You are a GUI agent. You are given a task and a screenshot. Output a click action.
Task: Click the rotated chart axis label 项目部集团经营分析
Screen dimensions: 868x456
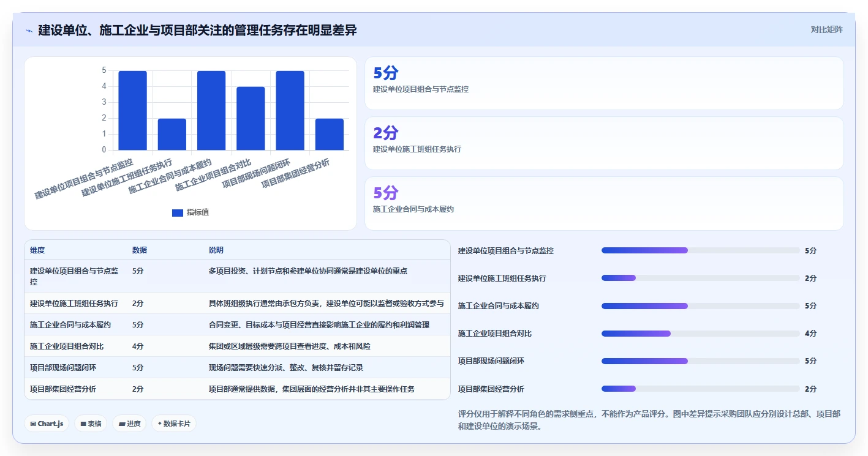[x=296, y=173]
